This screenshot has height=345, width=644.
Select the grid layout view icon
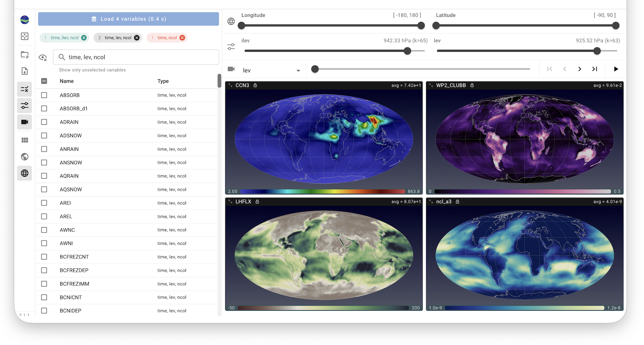pos(25,140)
